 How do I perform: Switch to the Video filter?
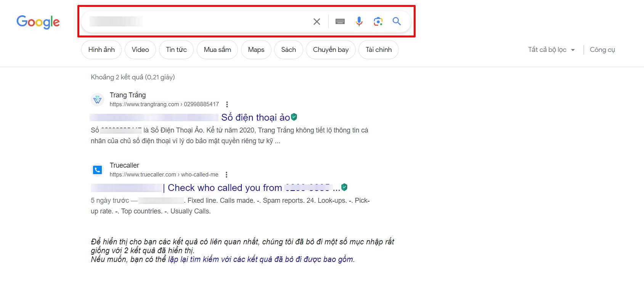pyautogui.click(x=140, y=50)
